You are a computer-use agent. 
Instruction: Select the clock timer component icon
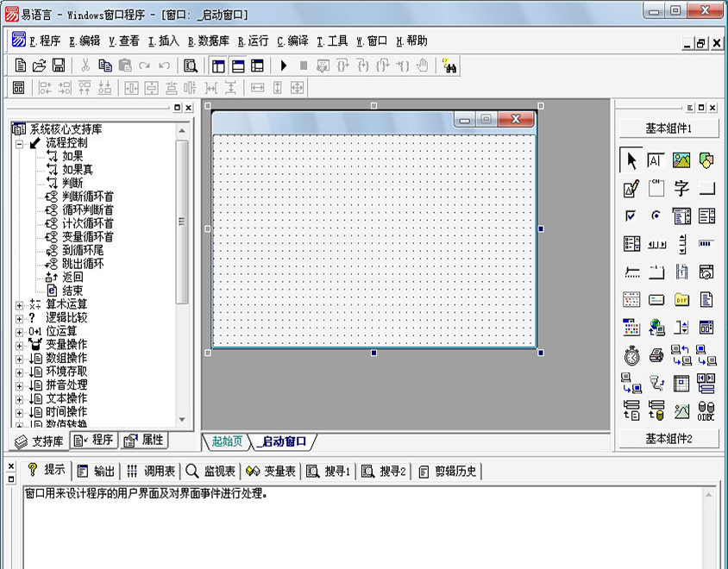pyautogui.click(x=631, y=356)
